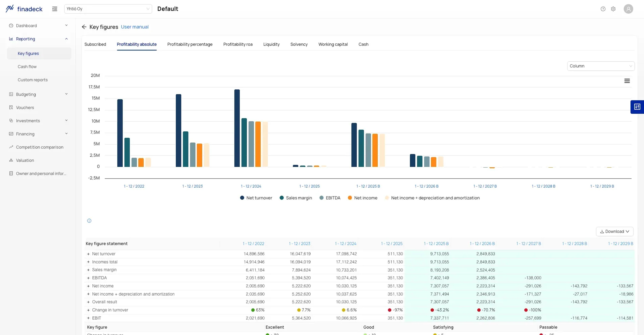This screenshot has width=644, height=335.
Task: Click the Valuation sidebar icon
Action: point(11,160)
